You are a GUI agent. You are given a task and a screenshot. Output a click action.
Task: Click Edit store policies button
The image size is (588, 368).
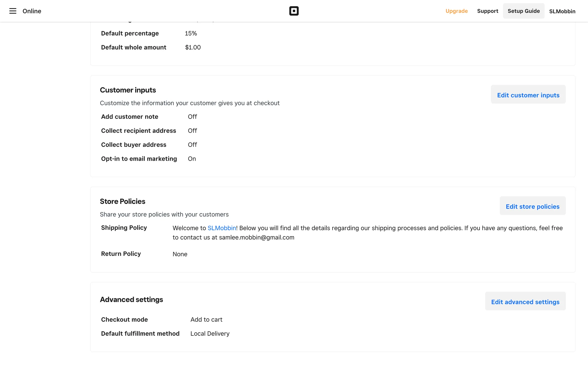coord(532,206)
